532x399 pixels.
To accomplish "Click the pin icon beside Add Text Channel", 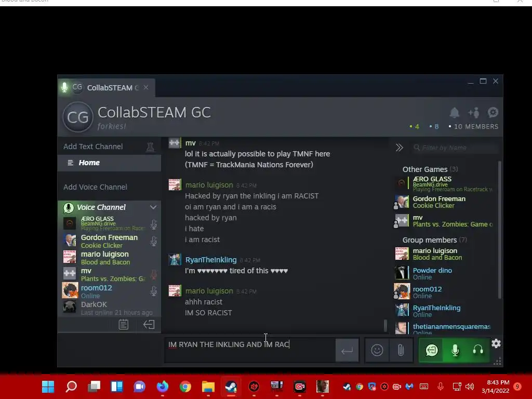I will coord(150,147).
